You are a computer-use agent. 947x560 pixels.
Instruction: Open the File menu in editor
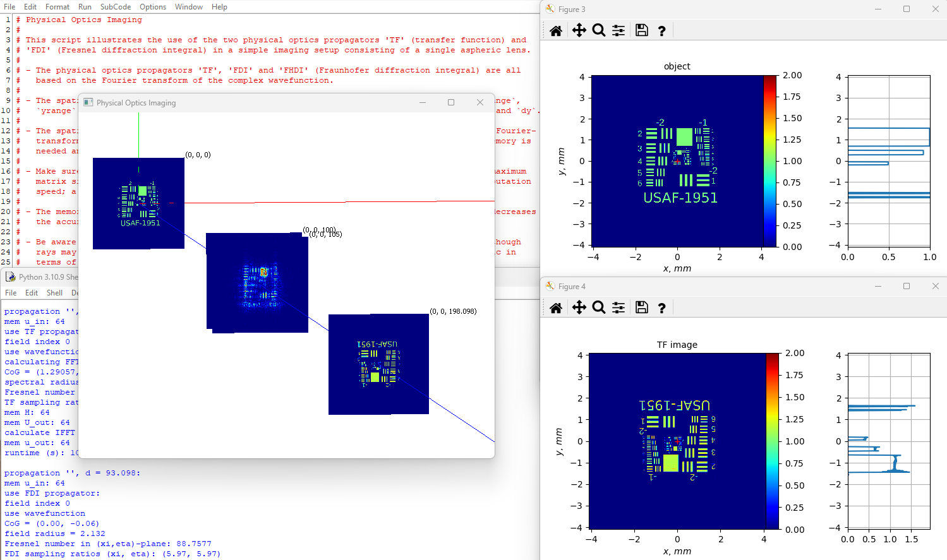click(9, 7)
